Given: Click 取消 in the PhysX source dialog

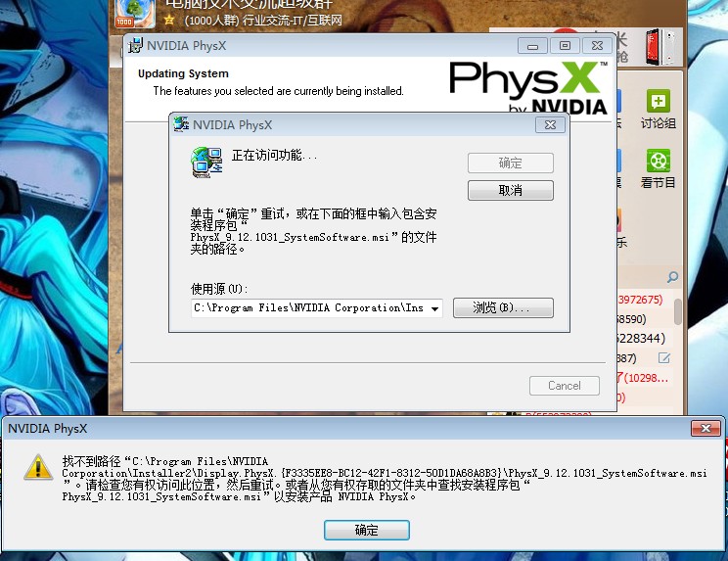Looking at the screenshot, I should tap(510, 190).
